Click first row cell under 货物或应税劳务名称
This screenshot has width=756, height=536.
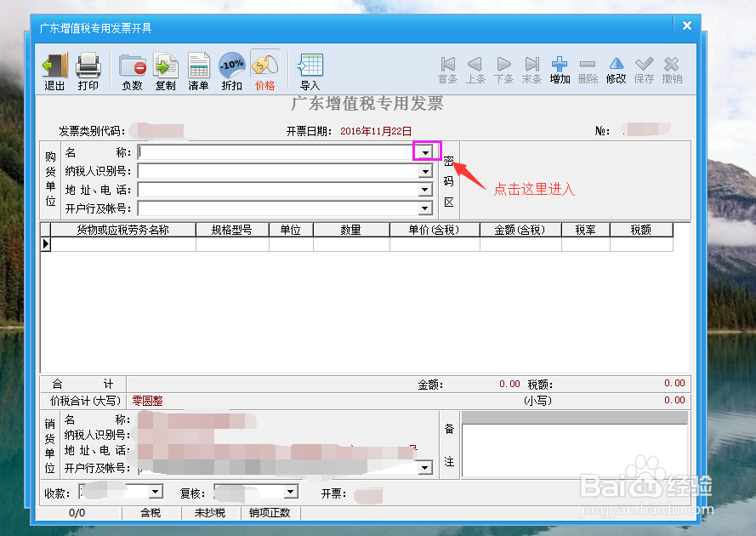click(x=123, y=243)
